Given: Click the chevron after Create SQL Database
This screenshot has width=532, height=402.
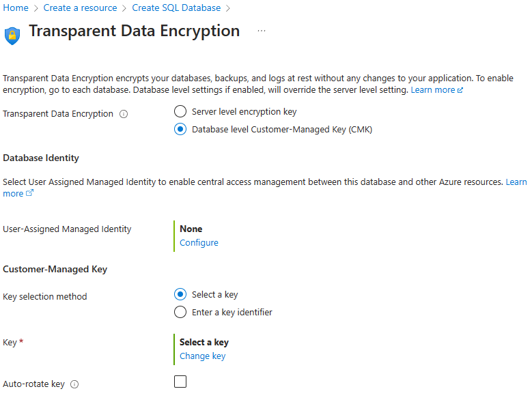Looking at the screenshot, I should click(x=227, y=8).
